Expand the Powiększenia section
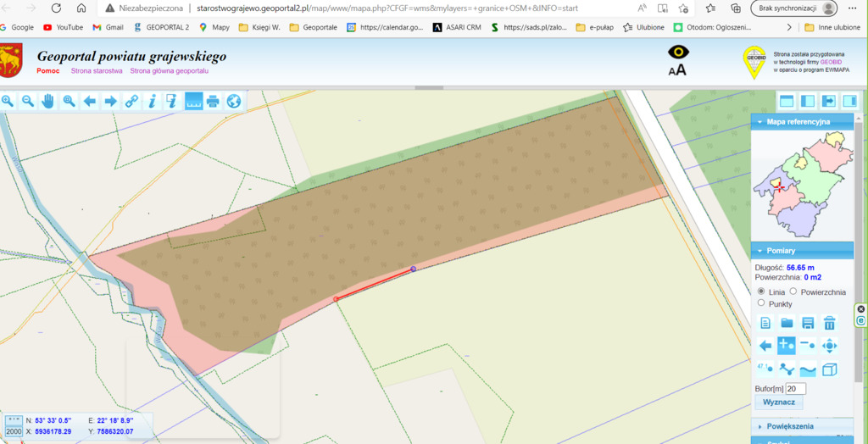868x444 pixels. (x=789, y=426)
